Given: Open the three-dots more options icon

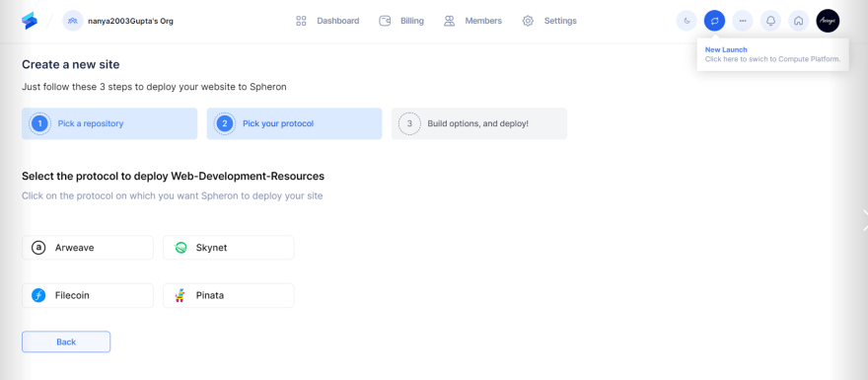Looking at the screenshot, I should click(x=743, y=21).
